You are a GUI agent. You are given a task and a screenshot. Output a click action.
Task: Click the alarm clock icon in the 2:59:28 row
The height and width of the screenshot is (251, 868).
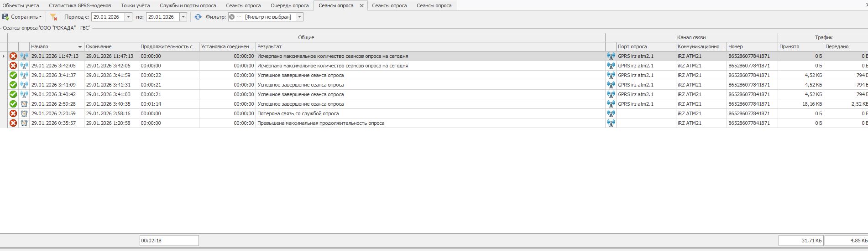(24, 104)
